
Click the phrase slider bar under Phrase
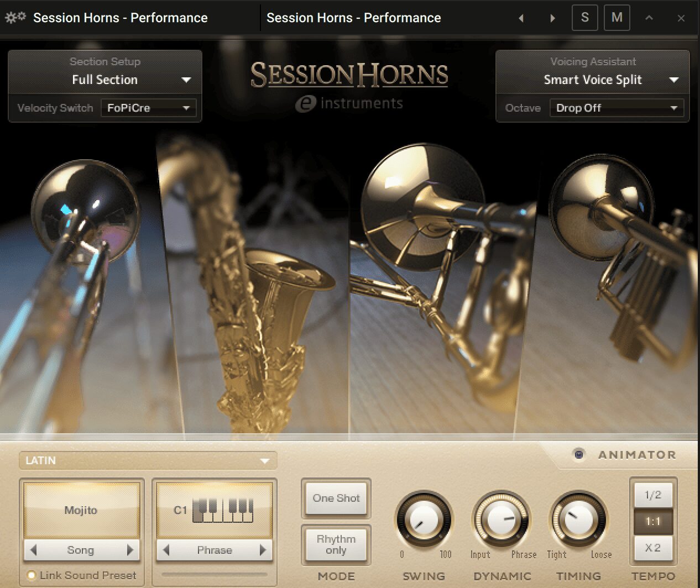click(x=214, y=574)
